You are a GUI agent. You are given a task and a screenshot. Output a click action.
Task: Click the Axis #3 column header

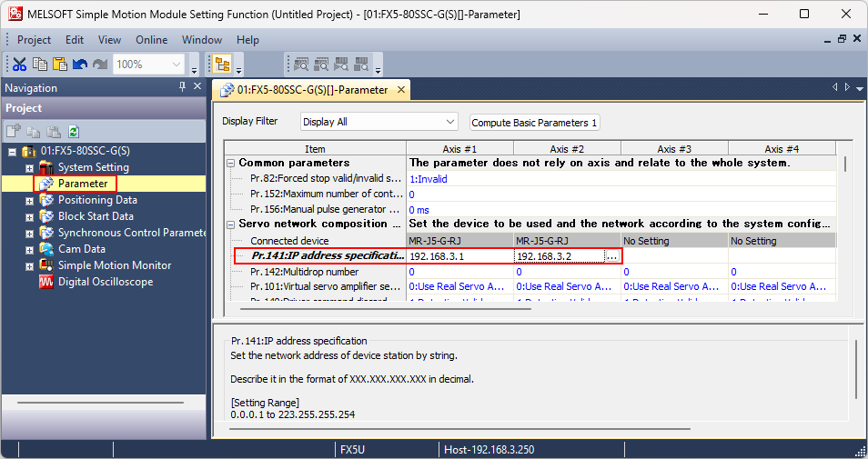[674, 149]
